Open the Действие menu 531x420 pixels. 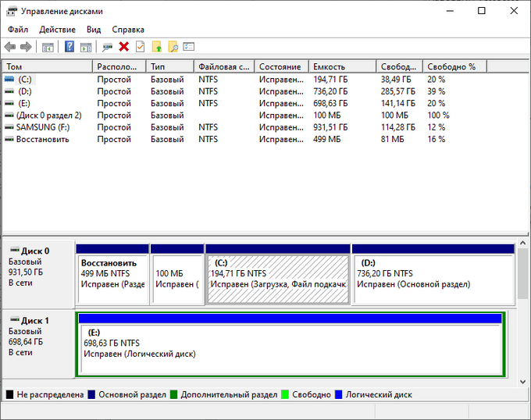[x=57, y=30]
